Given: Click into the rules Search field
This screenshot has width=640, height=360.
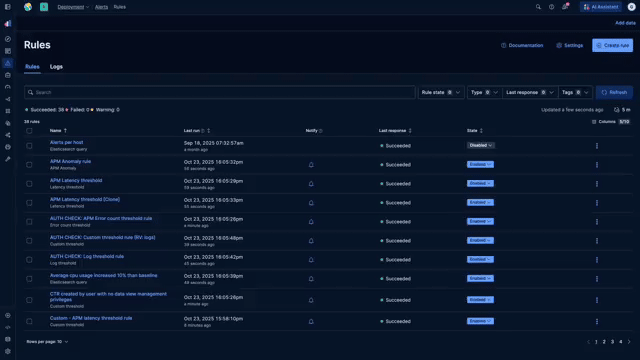Looking at the screenshot, I should (x=220, y=93).
